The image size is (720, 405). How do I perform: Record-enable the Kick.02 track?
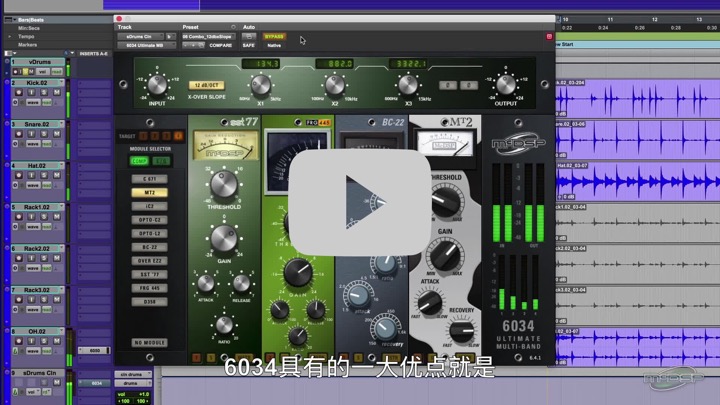19,92
